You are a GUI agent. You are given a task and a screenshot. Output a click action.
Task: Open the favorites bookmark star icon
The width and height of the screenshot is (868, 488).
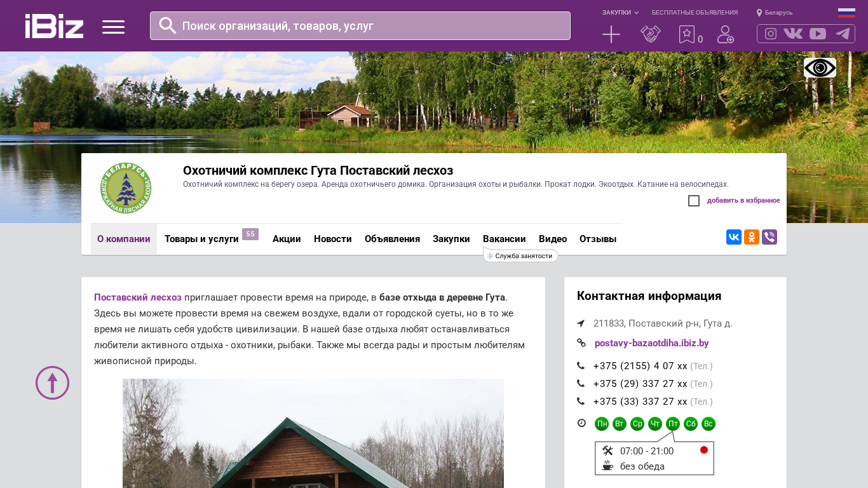coord(687,34)
